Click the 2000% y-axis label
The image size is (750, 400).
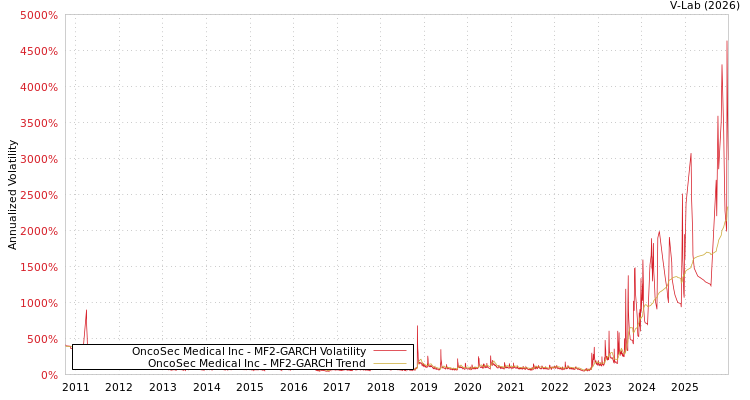[x=39, y=231]
